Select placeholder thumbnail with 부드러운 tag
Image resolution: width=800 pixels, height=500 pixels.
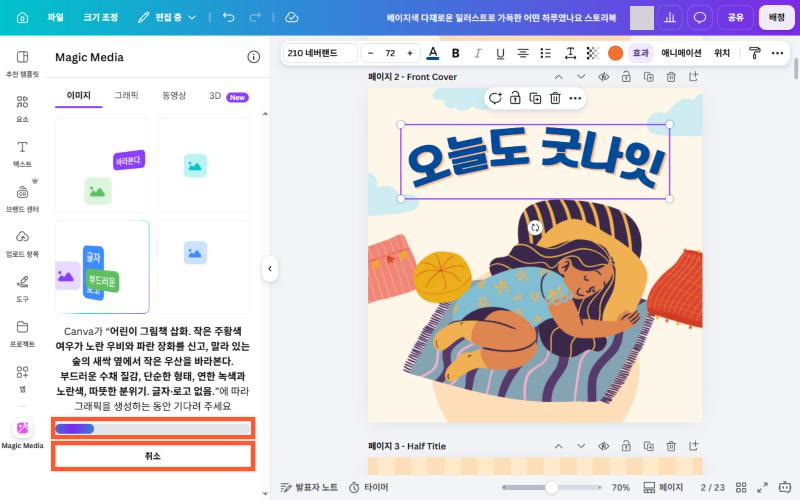(102, 267)
